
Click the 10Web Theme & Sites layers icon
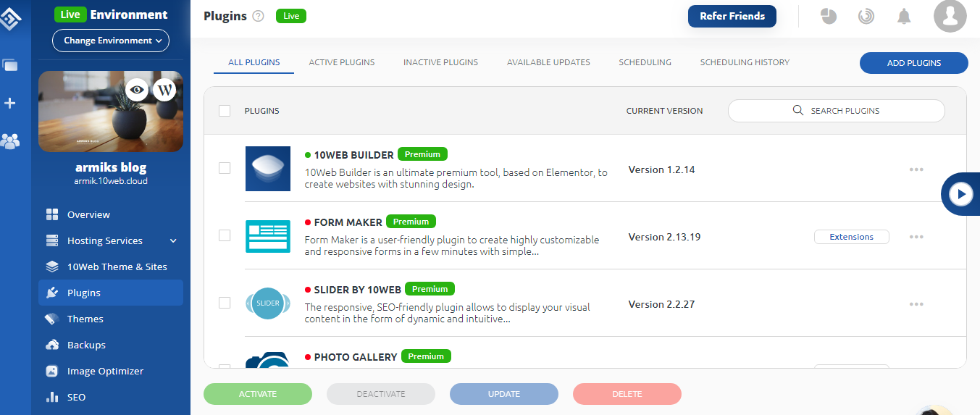pos(52,267)
